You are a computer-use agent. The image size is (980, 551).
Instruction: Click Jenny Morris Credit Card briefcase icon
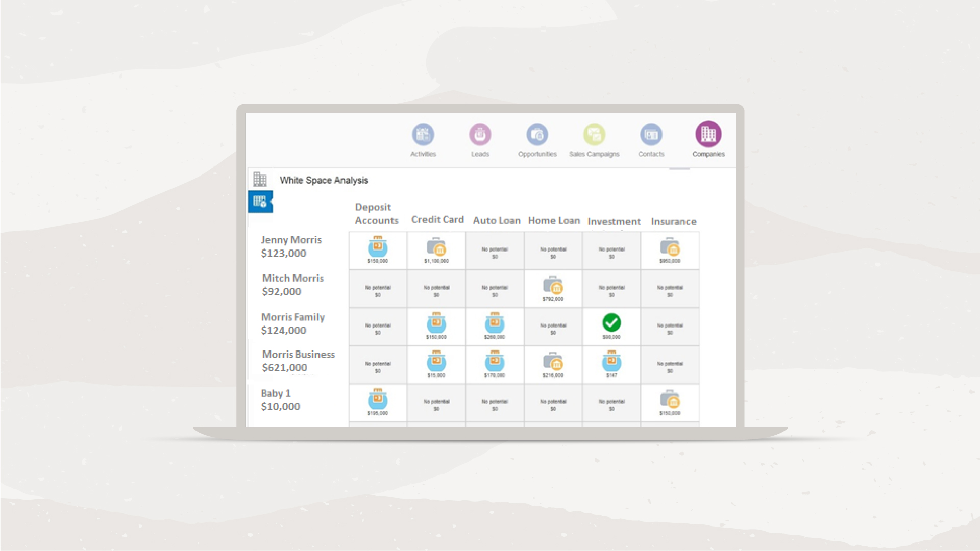point(436,248)
